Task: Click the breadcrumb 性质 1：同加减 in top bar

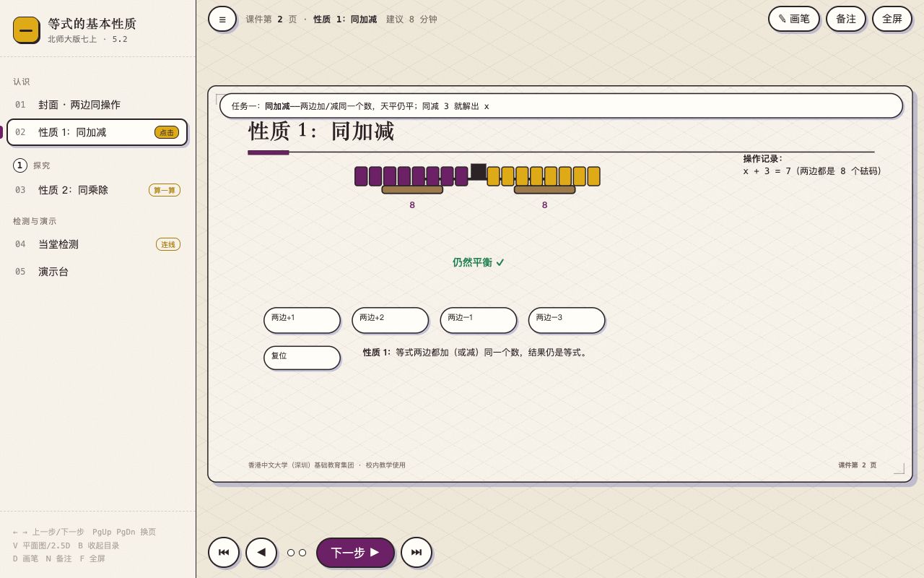Action: click(x=345, y=20)
